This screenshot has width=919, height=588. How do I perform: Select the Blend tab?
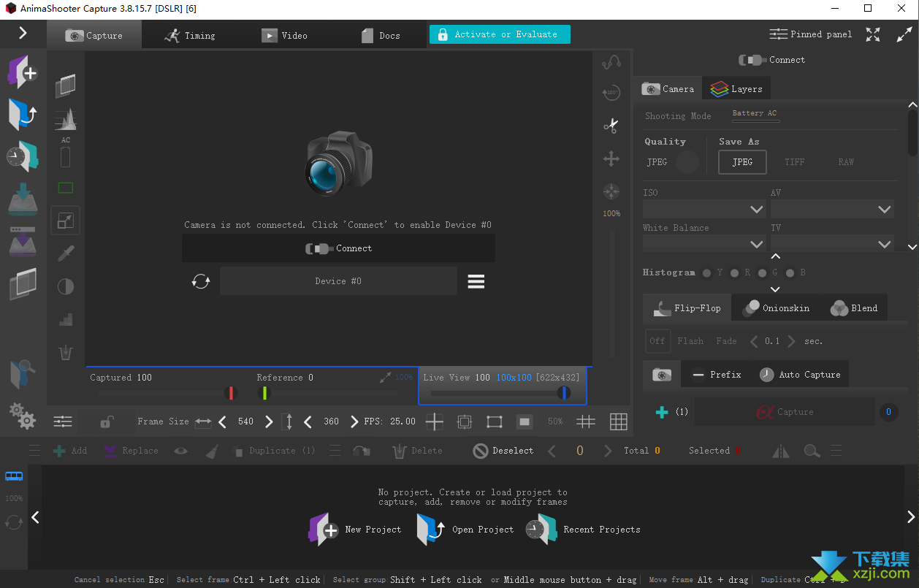[x=854, y=308]
